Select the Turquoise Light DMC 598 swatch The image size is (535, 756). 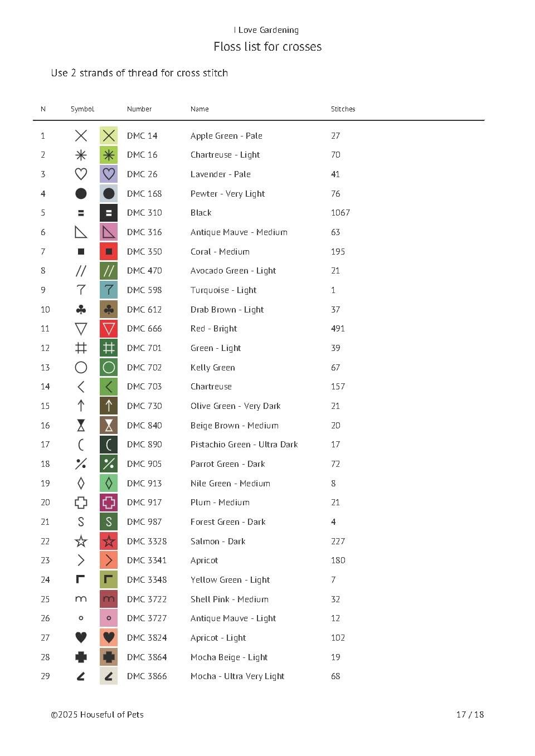(109, 290)
